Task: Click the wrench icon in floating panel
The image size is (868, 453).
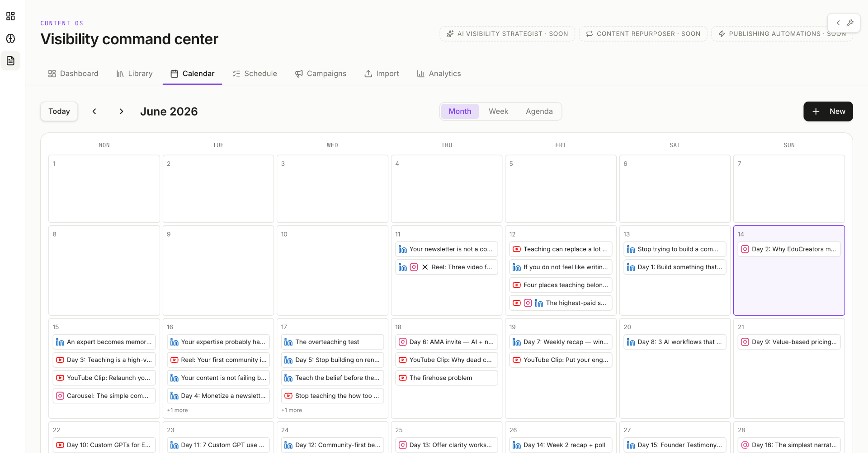Action: pos(850,23)
